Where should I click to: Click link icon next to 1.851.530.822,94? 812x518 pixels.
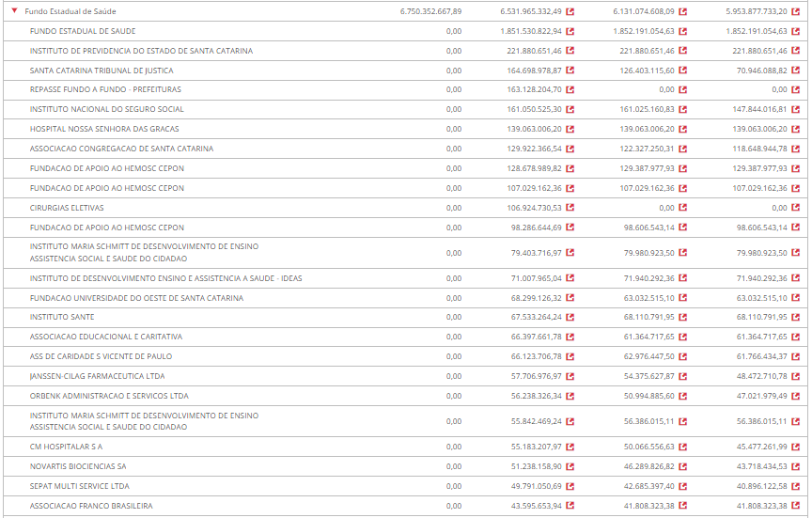(570, 31)
